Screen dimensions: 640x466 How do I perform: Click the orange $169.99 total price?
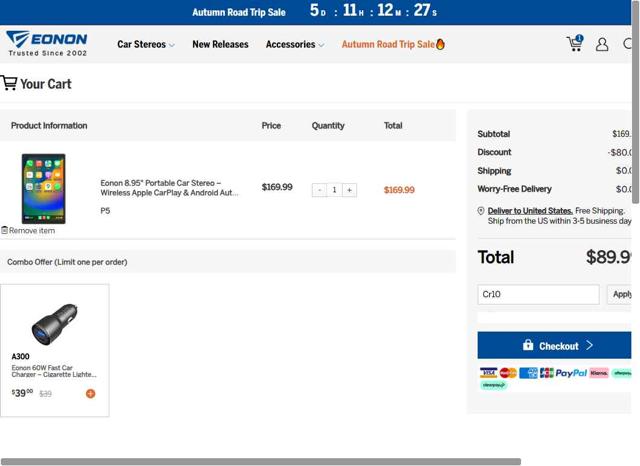tap(399, 190)
